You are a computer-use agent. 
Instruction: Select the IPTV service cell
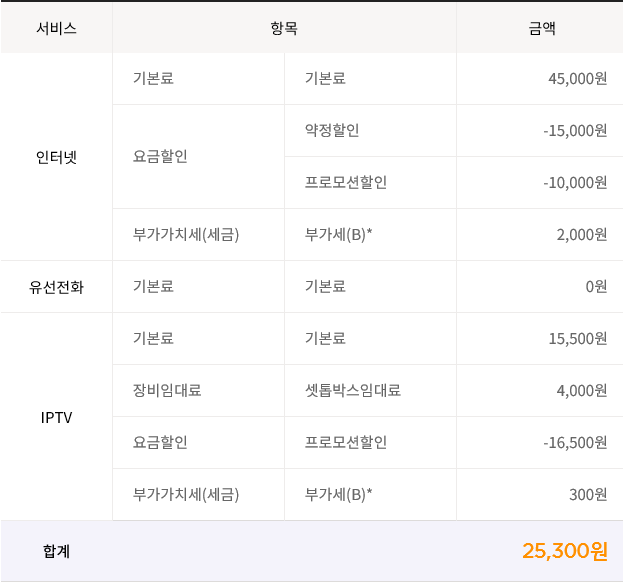pyautogui.click(x=56, y=417)
